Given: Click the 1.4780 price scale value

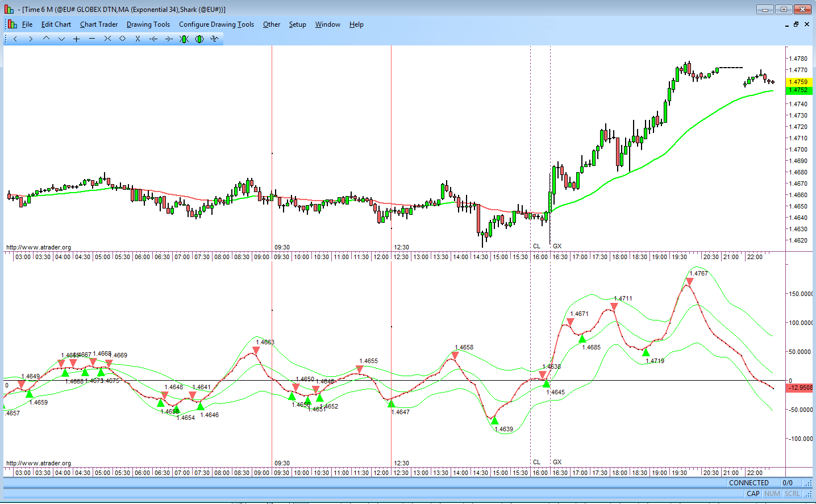Looking at the screenshot, I should (798, 59).
